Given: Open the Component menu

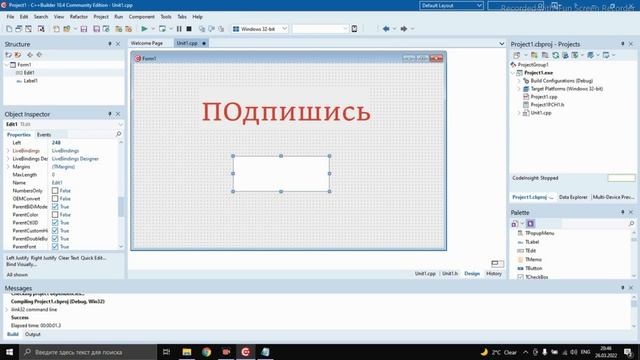Looking at the screenshot, I should click(x=142, y=17).
